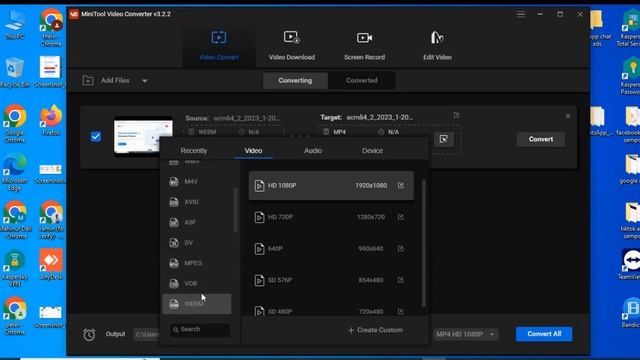Image resolution: width=640 pixels, height=360 pixels.
Task: Click Add Files button
Action: point(107,80)
